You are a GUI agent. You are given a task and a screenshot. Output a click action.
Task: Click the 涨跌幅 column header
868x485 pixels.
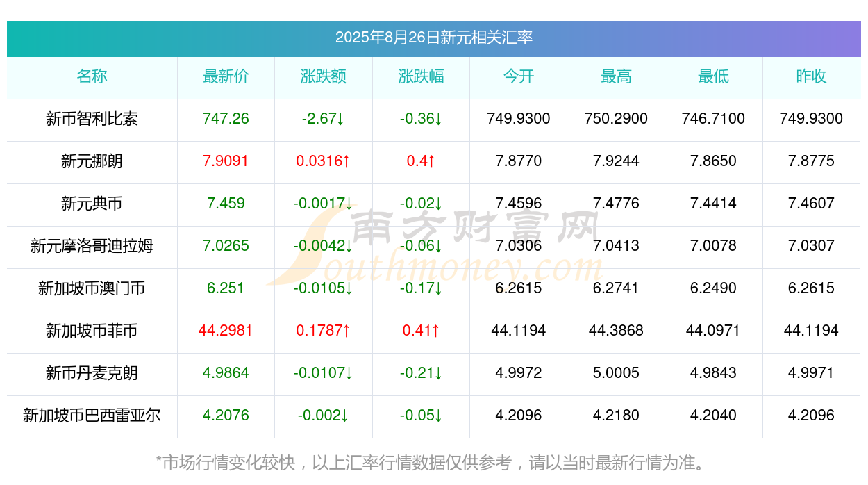421,76
